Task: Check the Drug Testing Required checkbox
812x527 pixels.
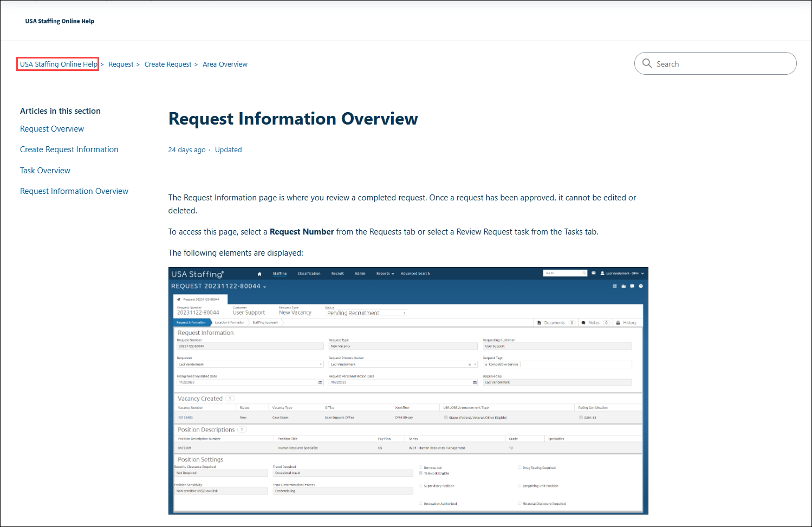Action: [519, 467]
